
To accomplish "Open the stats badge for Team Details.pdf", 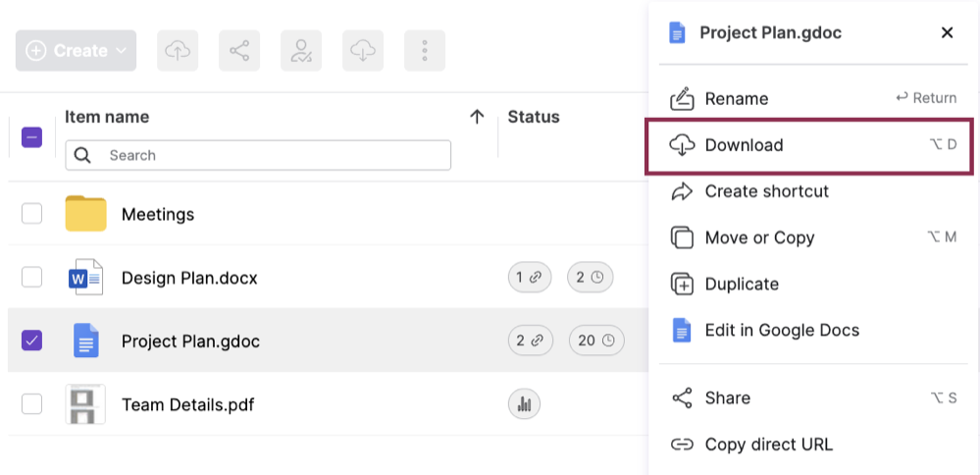I will 524,403.
